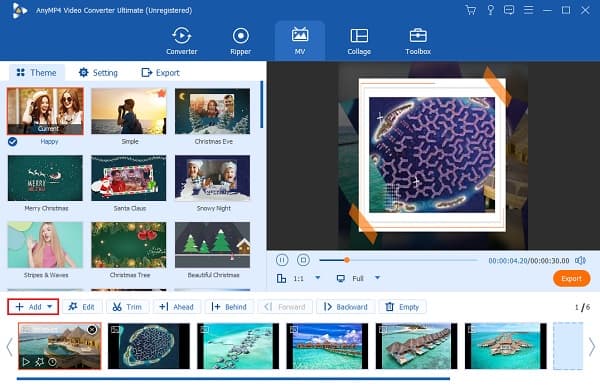Click the Behind button
The height and width of the screenshot is (388, 600).
point(229,307)
